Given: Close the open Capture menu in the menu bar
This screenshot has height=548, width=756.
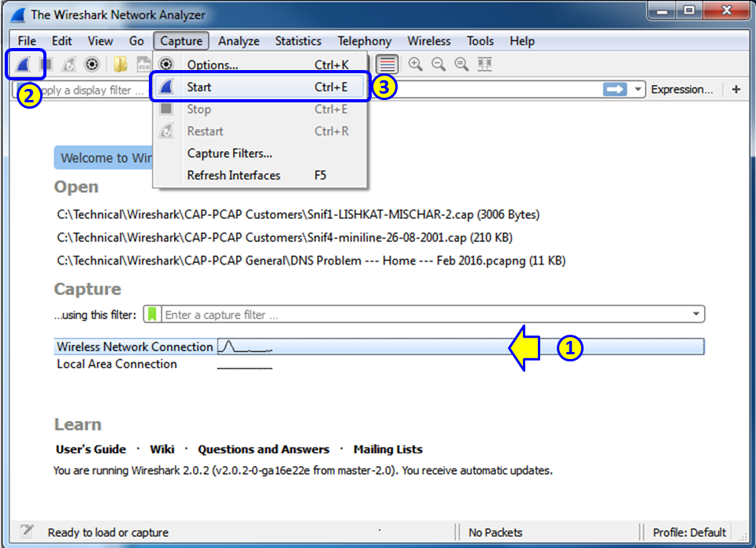Looking at the screenshot, I should (181, 41).
